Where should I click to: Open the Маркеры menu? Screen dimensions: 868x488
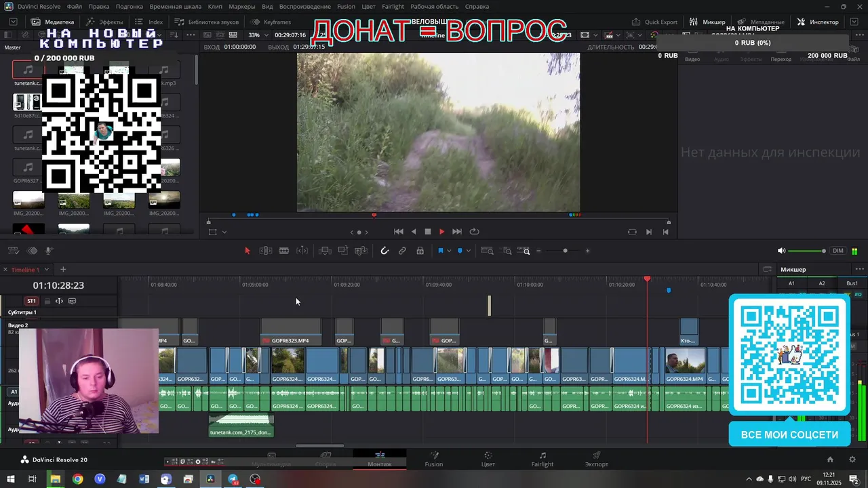click(x=242, y=7)
